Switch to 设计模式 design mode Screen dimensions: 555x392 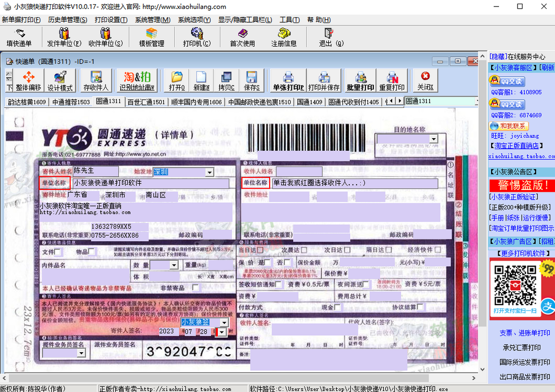[60, 81]
